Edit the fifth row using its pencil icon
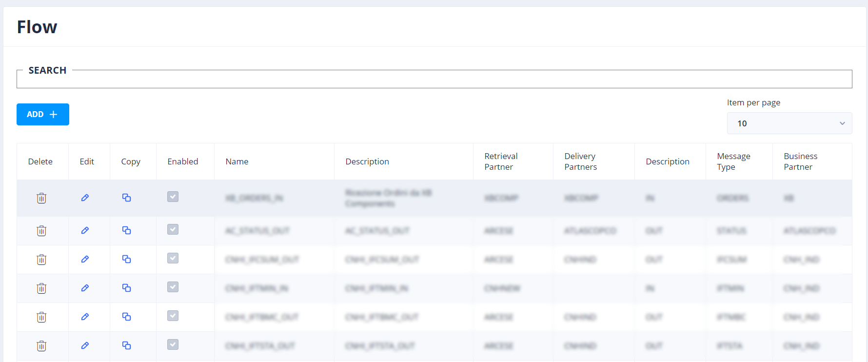The height and width of the screenshot is (362, 868). 85,317
